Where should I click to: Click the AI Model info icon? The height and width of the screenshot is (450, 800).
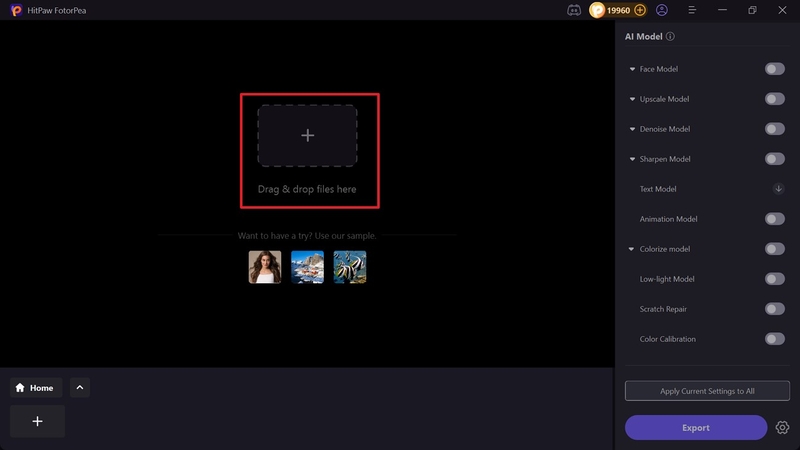670,36
